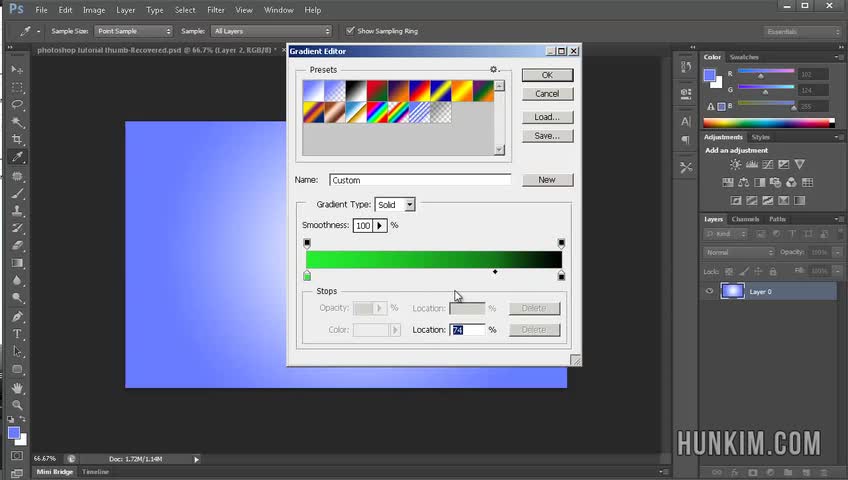
Task: Switch to the Paths tab
Action: coord(777,219)
